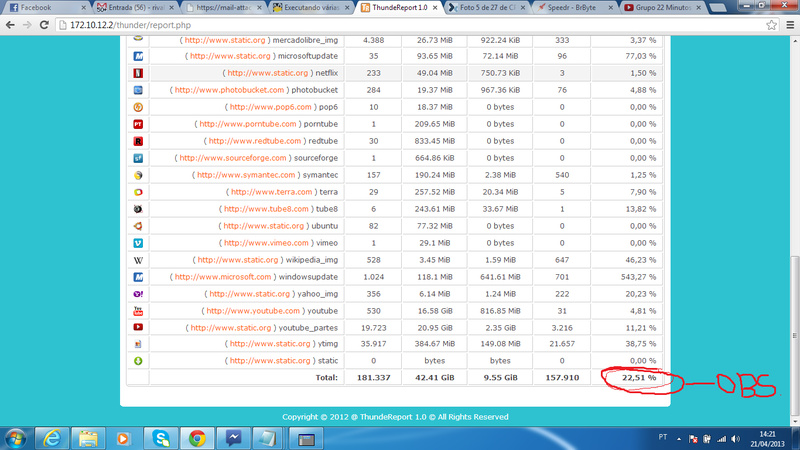
Task: Show hidden tray icons arrow
Action: point(679,439)
